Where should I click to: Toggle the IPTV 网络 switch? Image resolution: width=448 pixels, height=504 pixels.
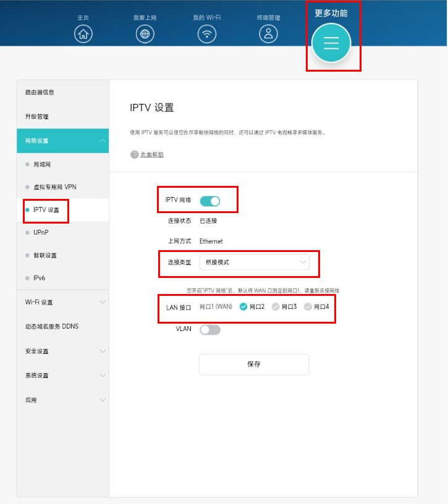(x=210, y=201)
